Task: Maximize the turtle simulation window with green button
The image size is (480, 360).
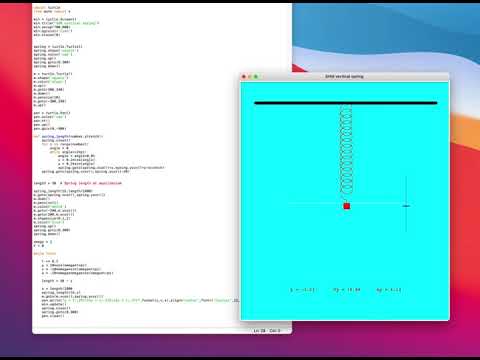Action: [x=256, y=77]
